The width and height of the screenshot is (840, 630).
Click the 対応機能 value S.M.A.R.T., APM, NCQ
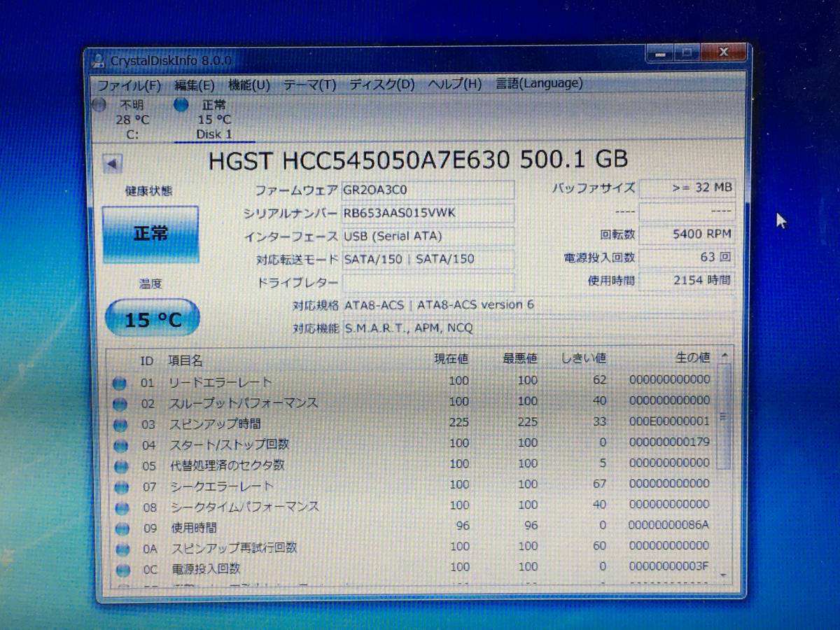click(538, 328)
